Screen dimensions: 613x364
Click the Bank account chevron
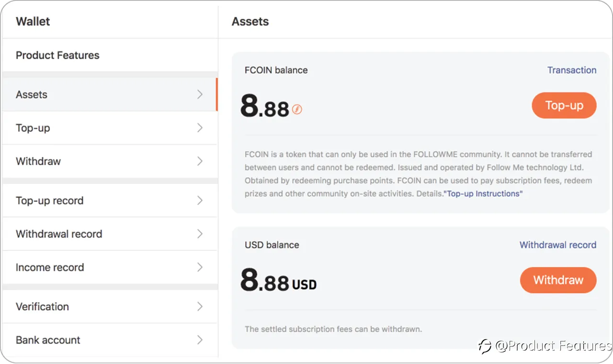(200, 340)
